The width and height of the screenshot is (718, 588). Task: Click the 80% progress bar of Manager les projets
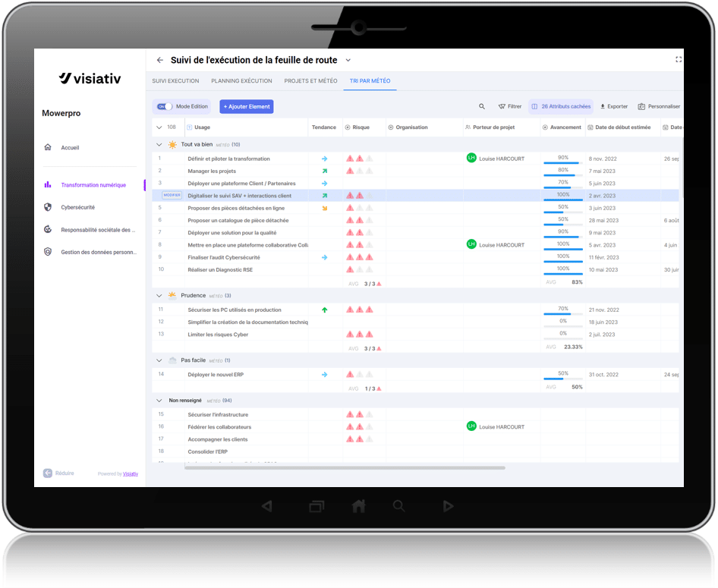tap(562, 175)
